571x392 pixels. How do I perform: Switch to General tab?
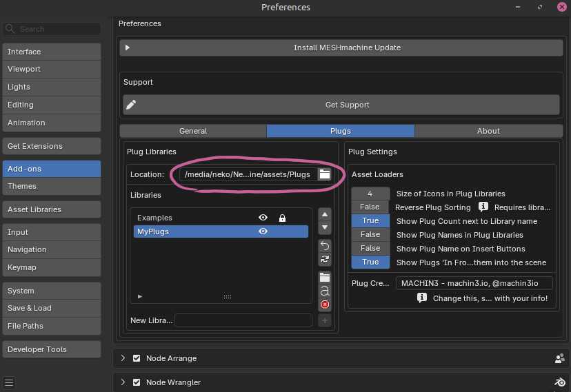point(193,131)
